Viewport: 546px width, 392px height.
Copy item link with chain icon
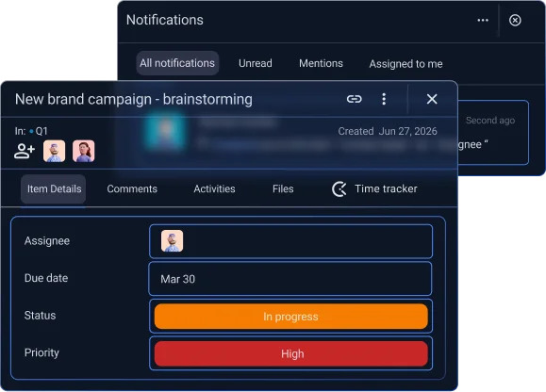[x=355, y=99]
